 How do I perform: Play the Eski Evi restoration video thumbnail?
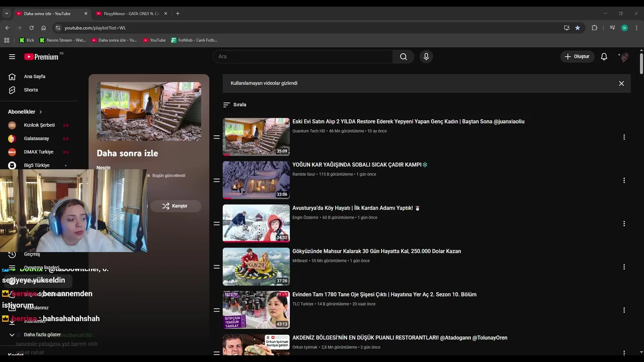(256, 137)
